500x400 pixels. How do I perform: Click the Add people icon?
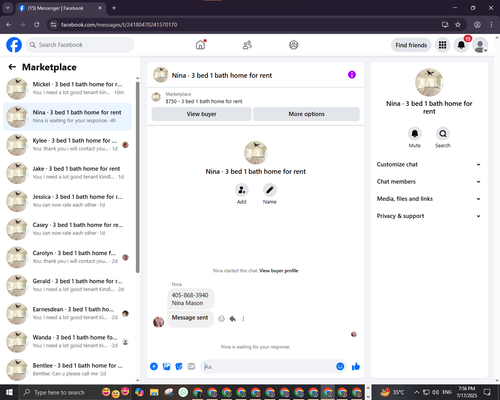pos(242,190)
